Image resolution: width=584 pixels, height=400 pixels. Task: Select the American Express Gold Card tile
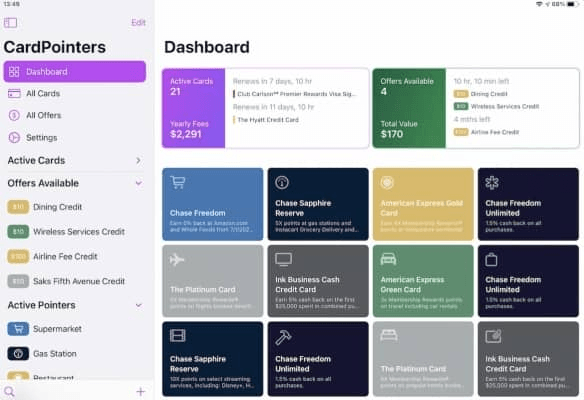[x=423, y=204]
